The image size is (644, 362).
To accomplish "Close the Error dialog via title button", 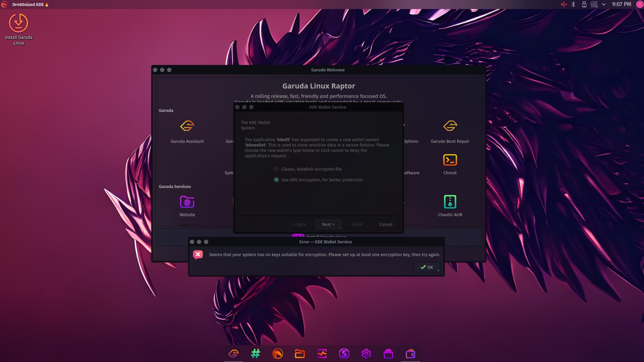I will click(x=192, y=242).
